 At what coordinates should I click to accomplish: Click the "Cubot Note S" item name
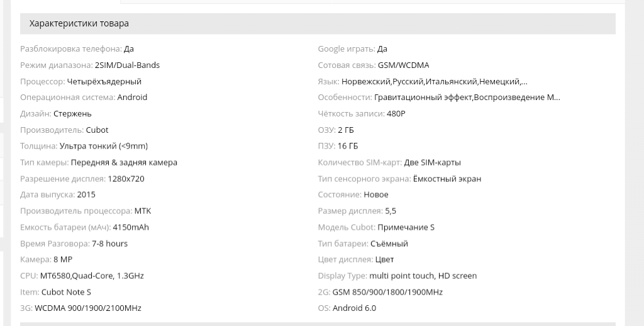tap(66, 292)
